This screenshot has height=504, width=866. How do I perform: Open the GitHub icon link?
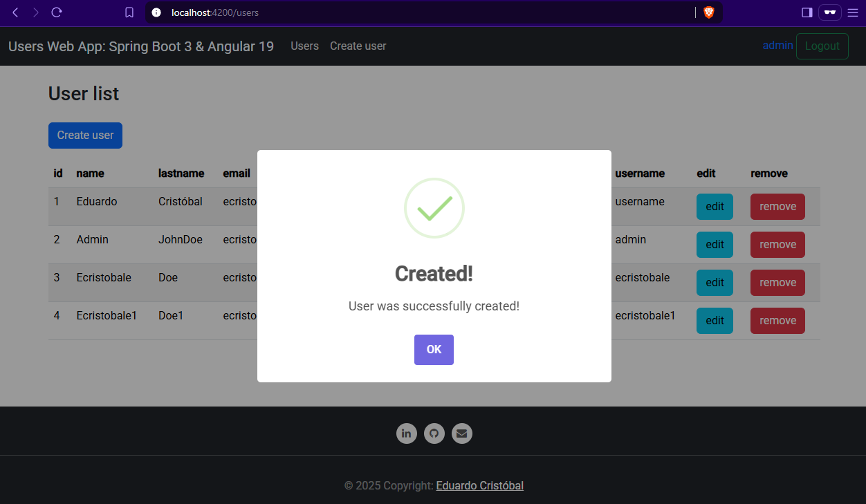[434, 433]
